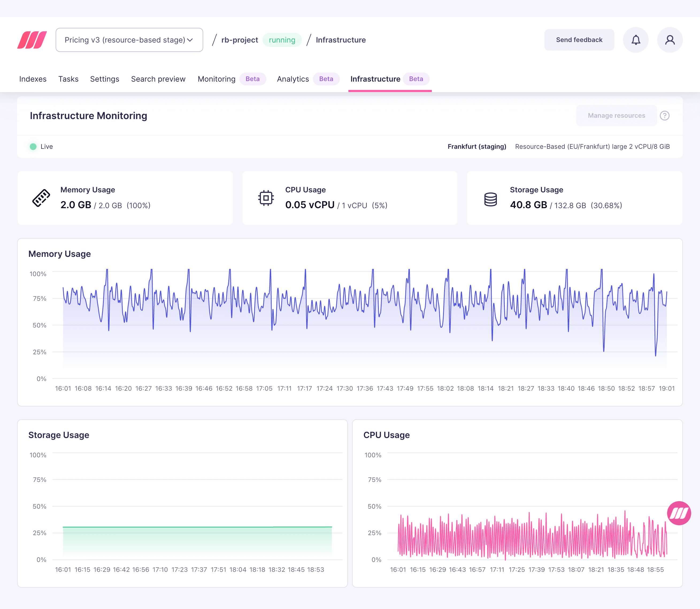
Task: Switch to the Indexes tab
Action: click(33, 79)
